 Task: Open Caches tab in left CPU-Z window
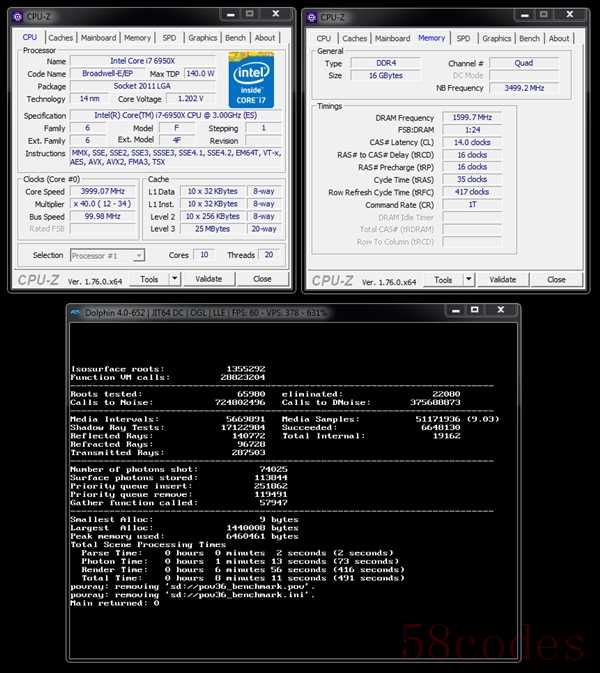(61, 38)
